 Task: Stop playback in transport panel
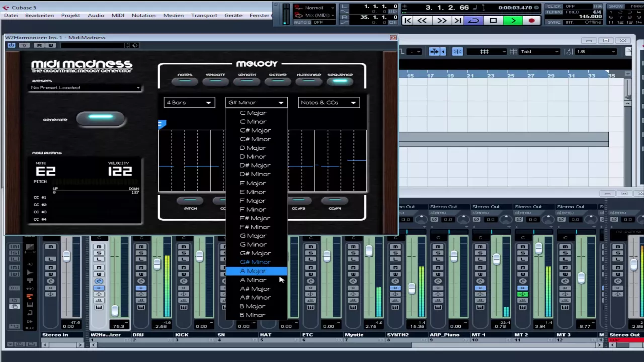[x=493, y=21]
